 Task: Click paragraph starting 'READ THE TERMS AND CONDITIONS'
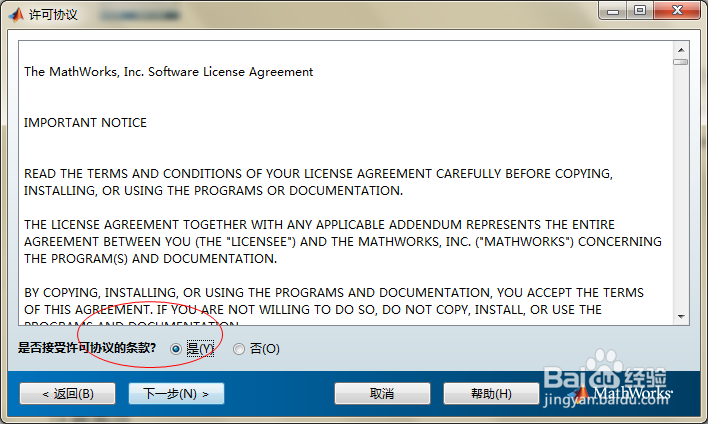coord(318,182)
